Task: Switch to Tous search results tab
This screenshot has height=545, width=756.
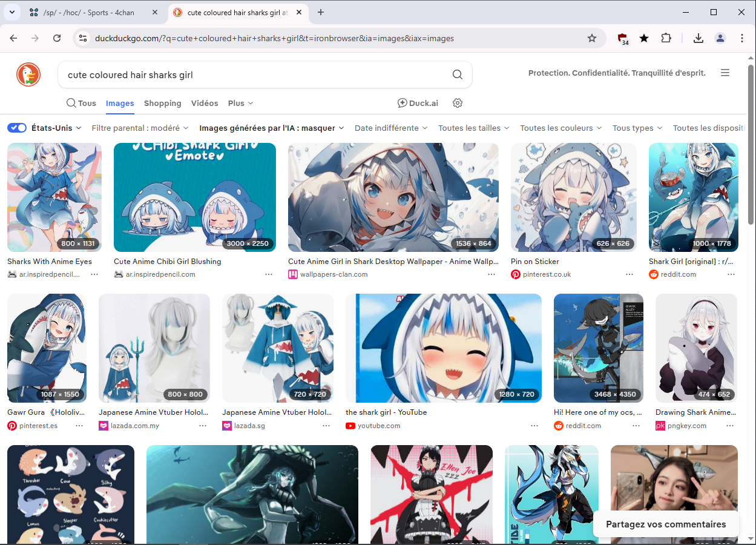Action: tap(81, 103)
